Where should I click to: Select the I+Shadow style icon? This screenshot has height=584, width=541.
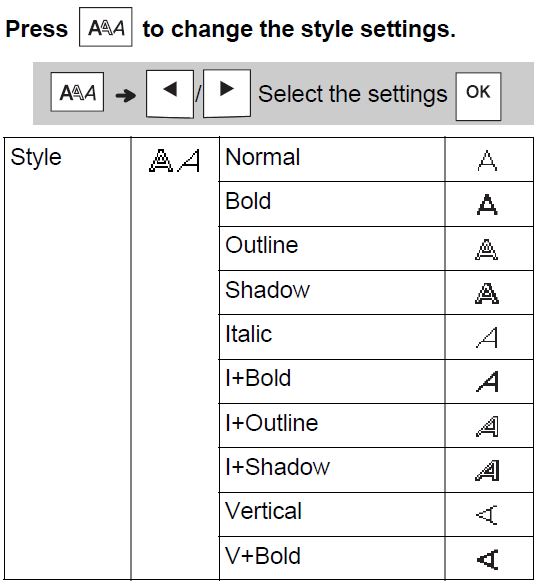pyautogui.click(x=487, y=470)
